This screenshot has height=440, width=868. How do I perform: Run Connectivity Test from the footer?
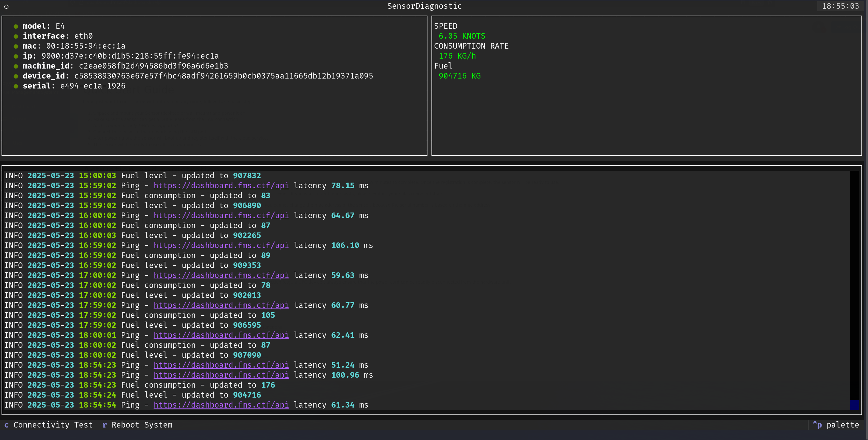pyautogui.click(x=49, y=425)
